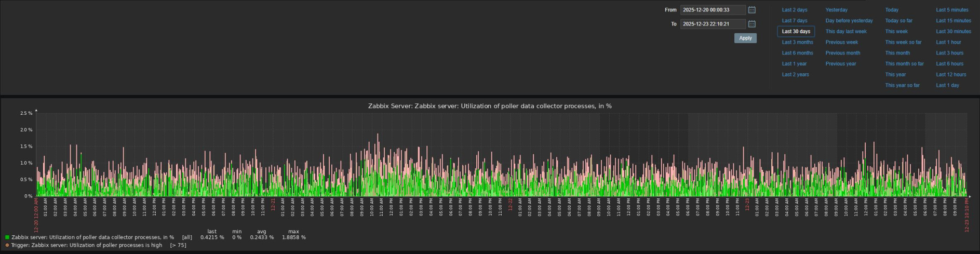Select This month so far
The width and height of the screenshot is (980, 254).
pos(905,64)
